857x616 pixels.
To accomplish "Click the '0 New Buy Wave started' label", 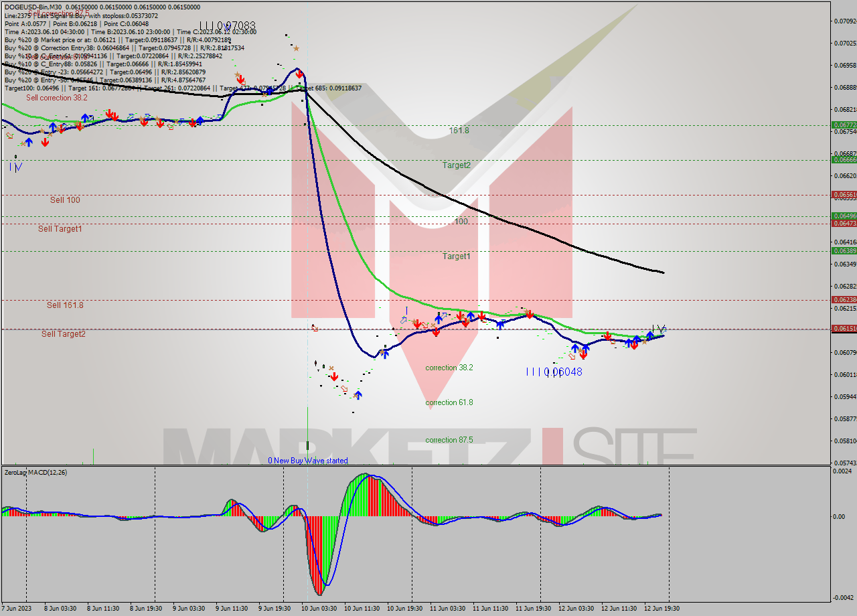I will point(309,460).
